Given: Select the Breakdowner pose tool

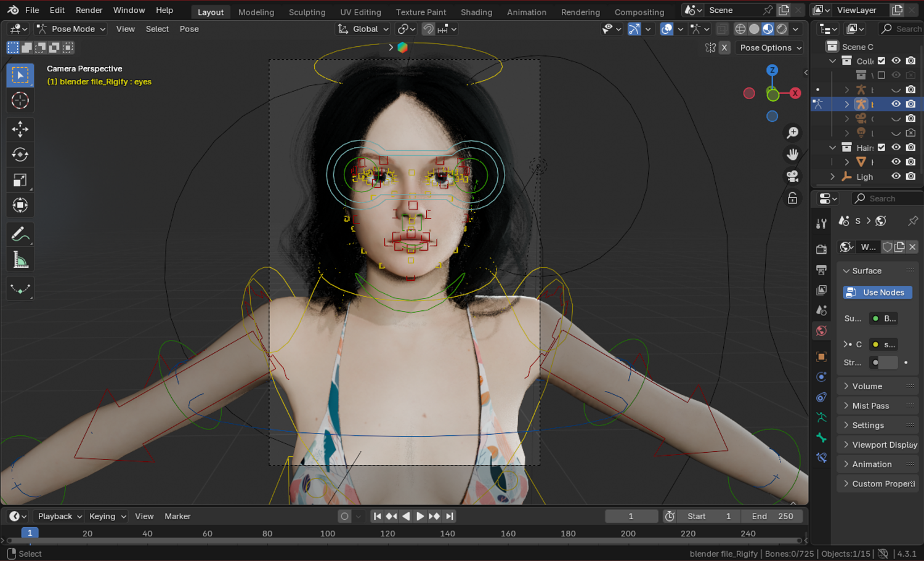Looking at the screenshot, I should [x=20, y=289].
